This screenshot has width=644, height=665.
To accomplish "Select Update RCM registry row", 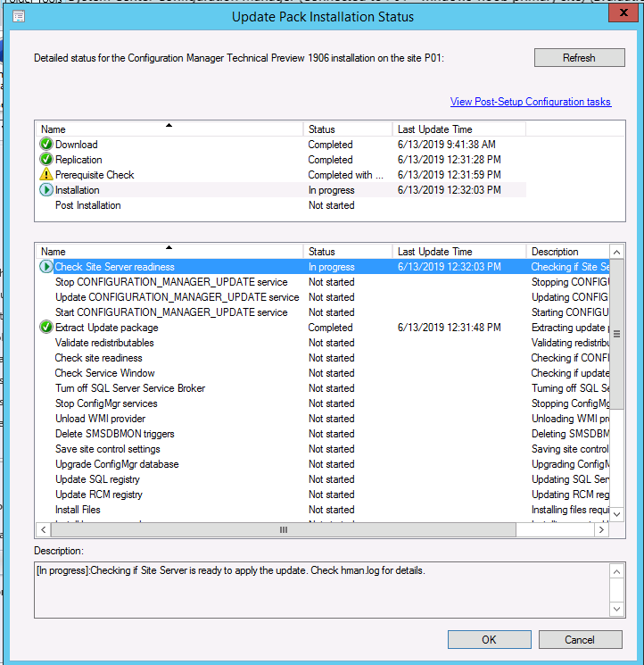I will click(x=323, y=495).
